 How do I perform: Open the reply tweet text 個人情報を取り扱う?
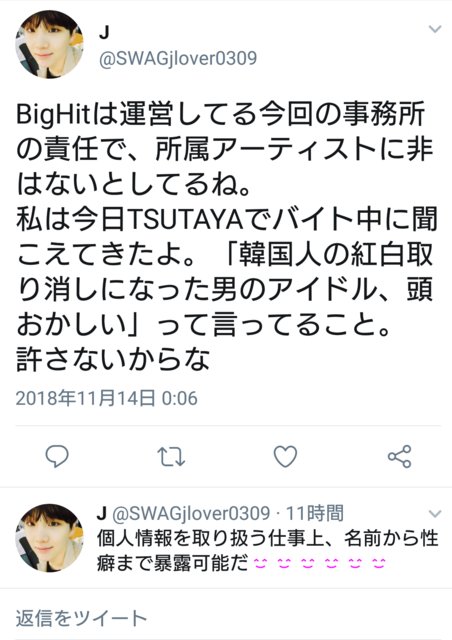pos(267,551)
